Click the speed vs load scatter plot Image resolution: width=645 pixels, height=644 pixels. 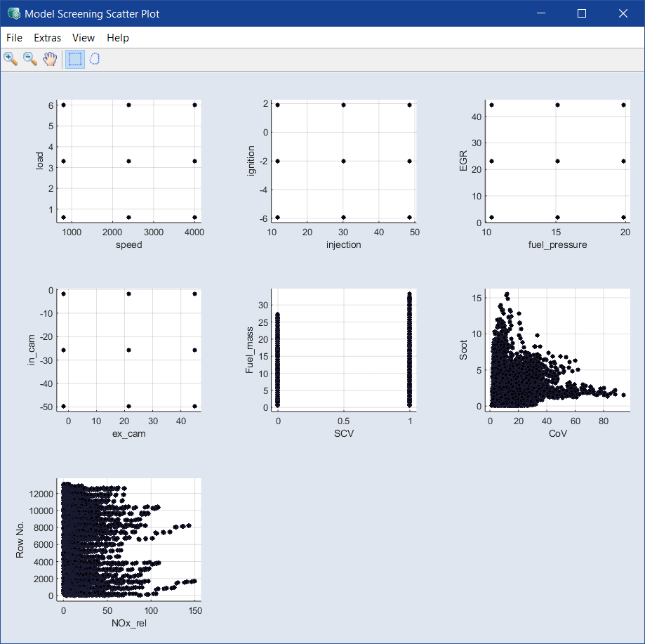128,161
